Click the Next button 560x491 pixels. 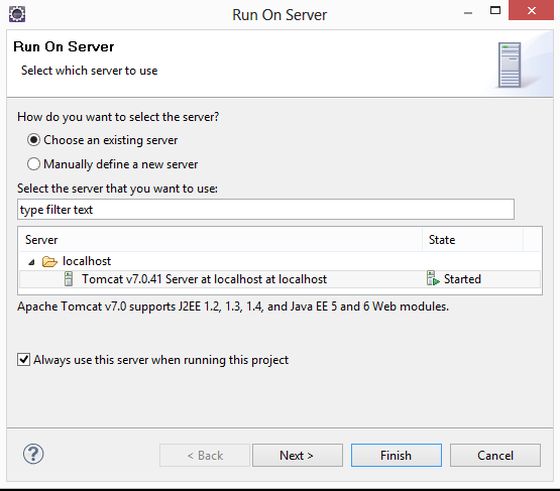click(297, 455)
